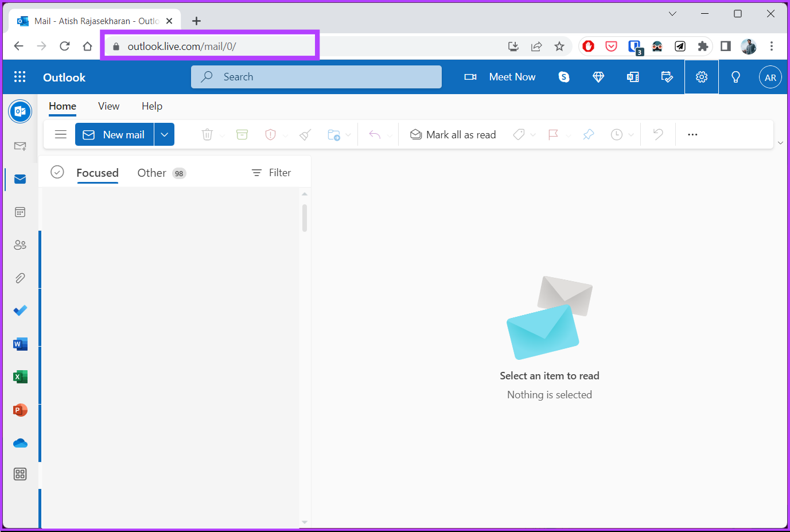Open the Calendar from the sidebar
The width and height of the screenshot is (790, 532).
click(20, 212)
